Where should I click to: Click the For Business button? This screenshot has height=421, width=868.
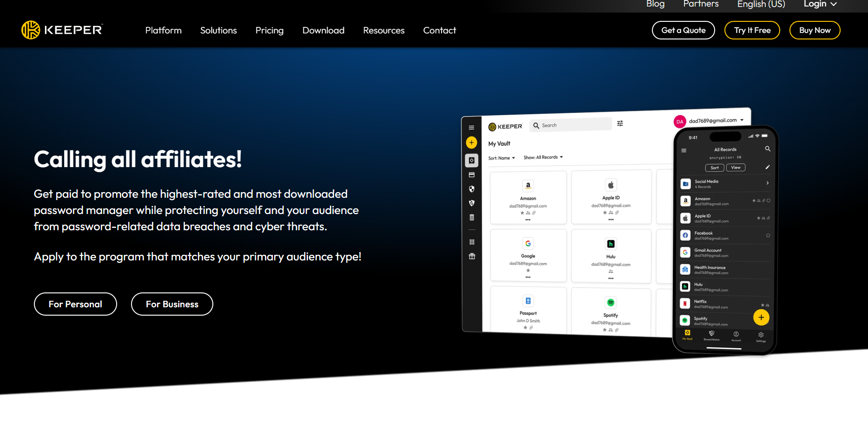tap(172, 304)
